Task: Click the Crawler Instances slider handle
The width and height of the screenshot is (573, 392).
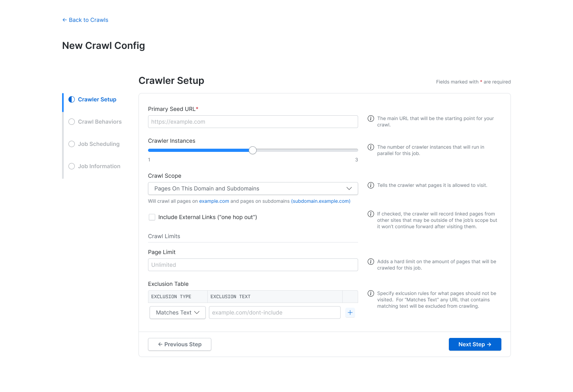Action: pyautogui.click(x=253, y=150)
